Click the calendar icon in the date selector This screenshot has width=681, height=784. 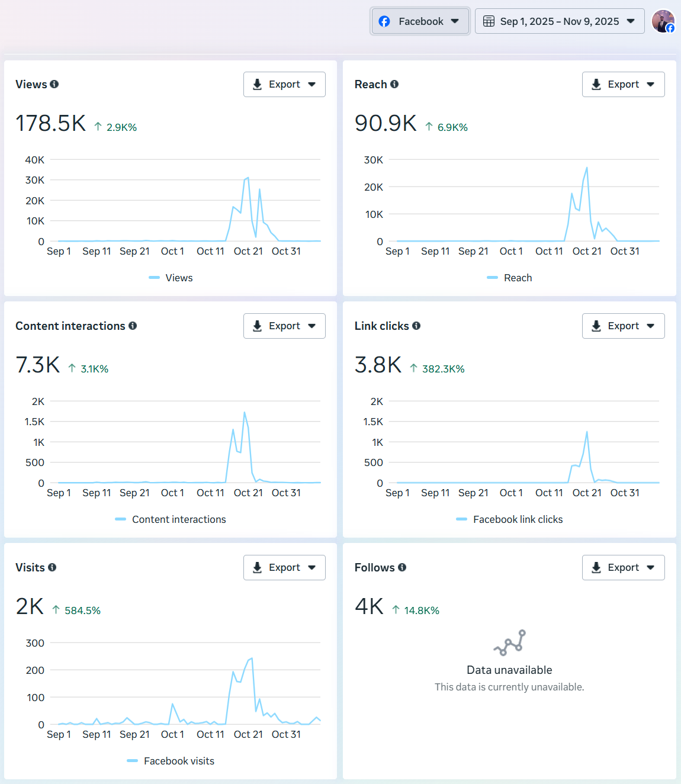[x=489, y=21]
